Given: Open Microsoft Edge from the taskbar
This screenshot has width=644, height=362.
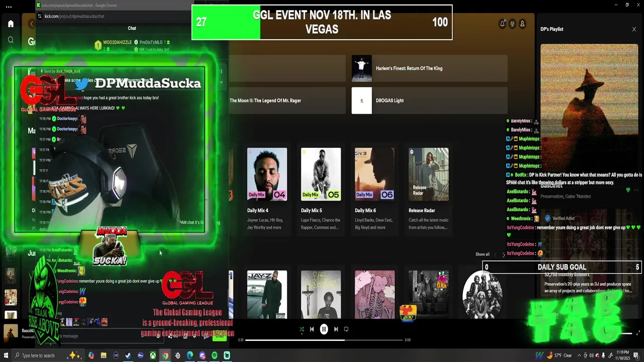Looking at the screenshot, I should tap(190, 355).
